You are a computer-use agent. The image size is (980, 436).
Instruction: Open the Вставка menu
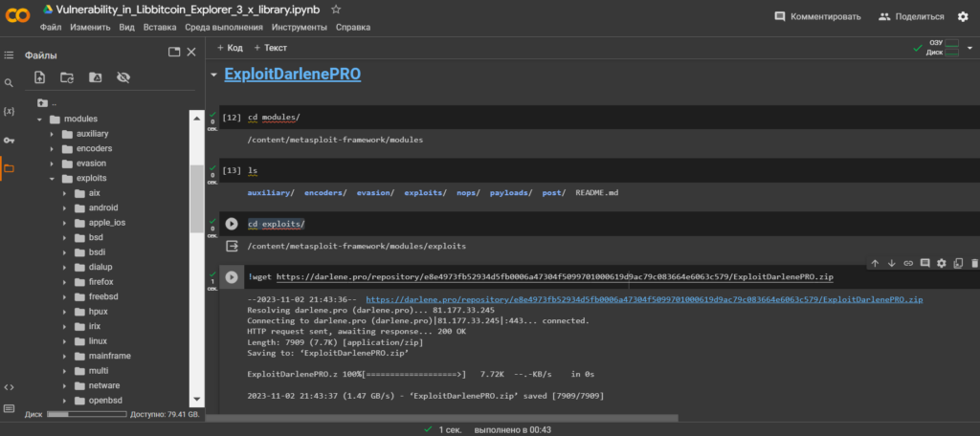[x=160, y=28]
